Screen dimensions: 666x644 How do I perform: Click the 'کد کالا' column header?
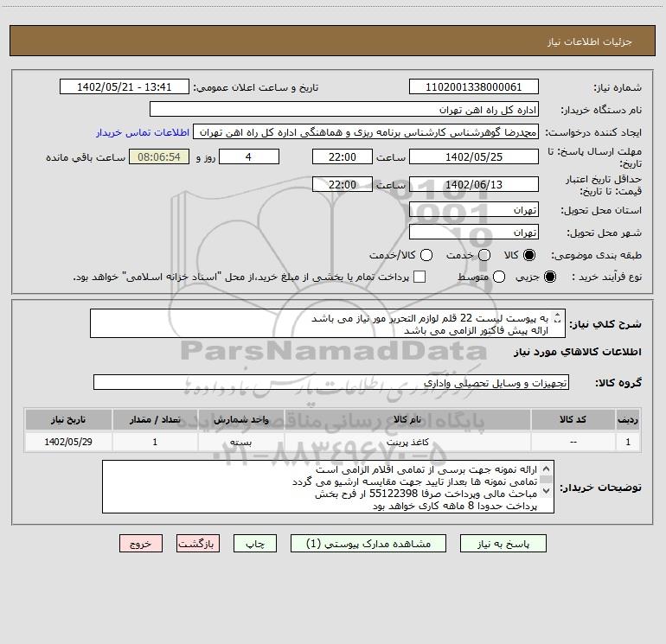573,419
